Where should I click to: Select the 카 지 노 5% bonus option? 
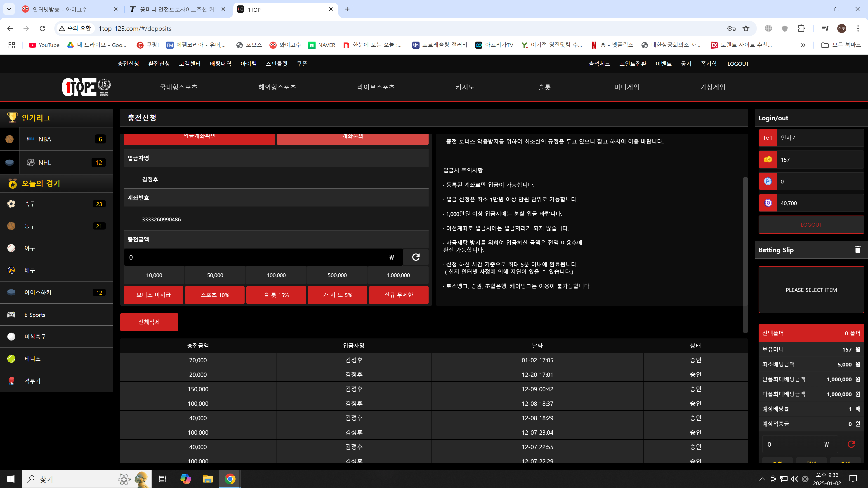pyautogui.click(x=337, y=295)
